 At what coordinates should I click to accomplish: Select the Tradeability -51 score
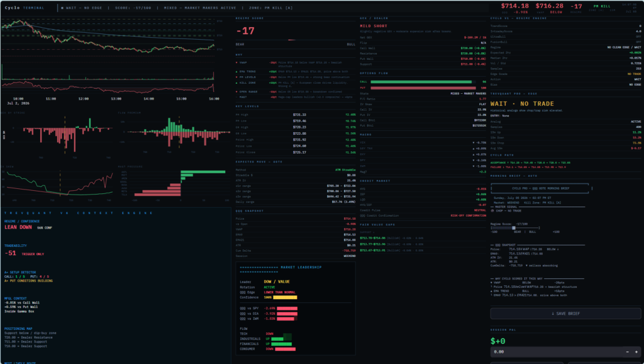pyautogui.click(x=10, y=253)
